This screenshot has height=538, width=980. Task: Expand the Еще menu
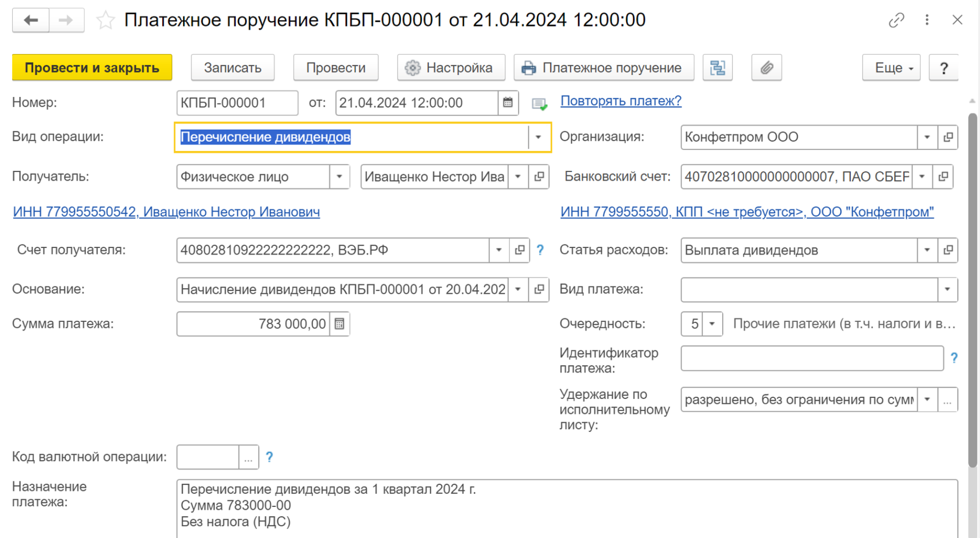click(x=891, y=67)
